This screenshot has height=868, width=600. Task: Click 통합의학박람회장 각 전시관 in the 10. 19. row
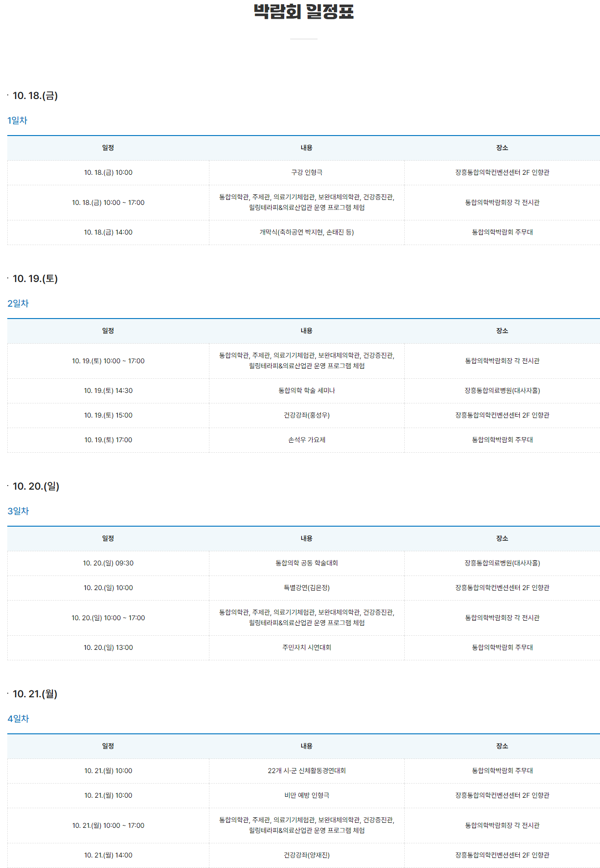click(x=502, y=361)
